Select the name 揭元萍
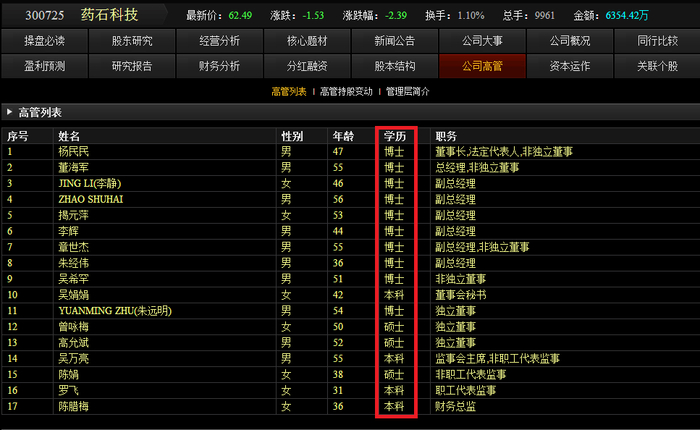The width and height of the screenshot is (700, 430). (74, 216)
